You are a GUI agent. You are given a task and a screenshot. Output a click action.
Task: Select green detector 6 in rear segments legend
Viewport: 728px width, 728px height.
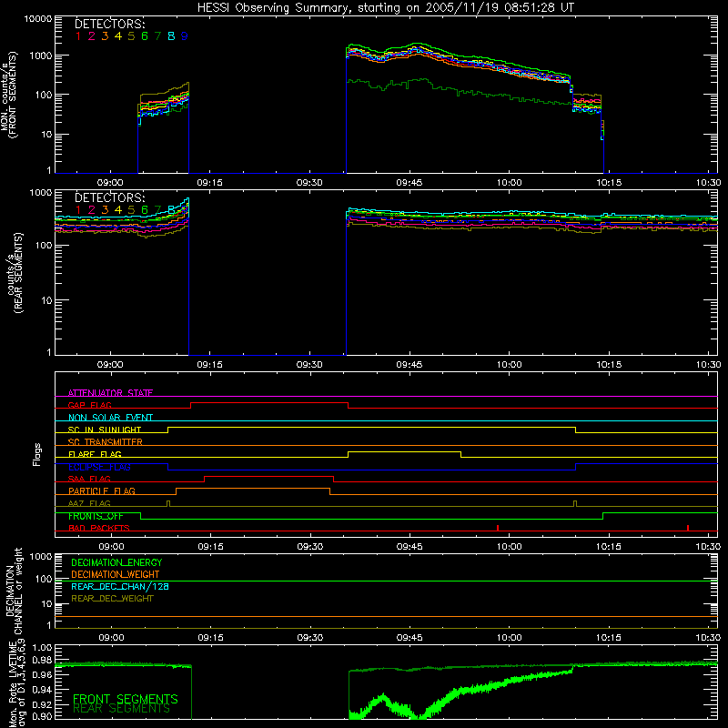coord(145,210)
